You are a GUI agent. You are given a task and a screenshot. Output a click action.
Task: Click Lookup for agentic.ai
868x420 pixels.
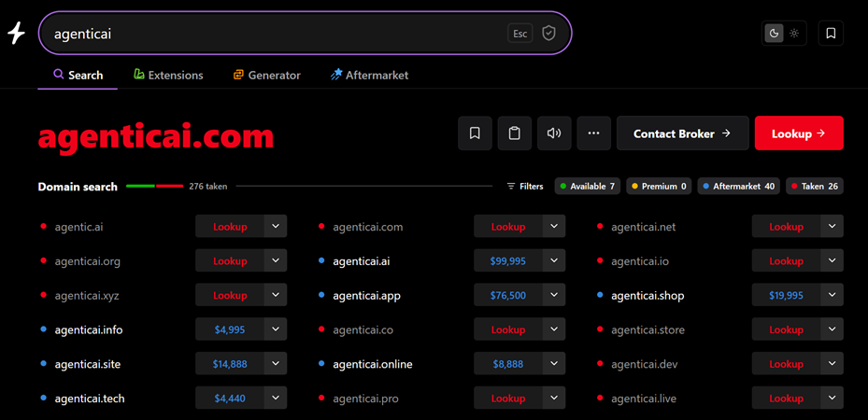click(230, 227)
